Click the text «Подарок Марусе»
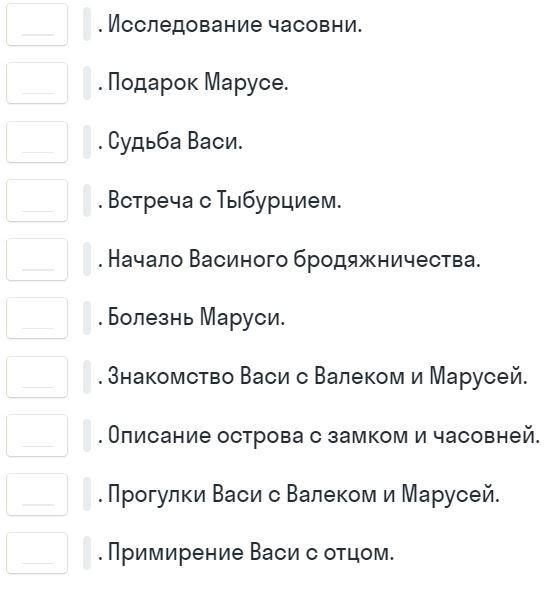Viewport: 555px width, 601px height. click(198, 83)
